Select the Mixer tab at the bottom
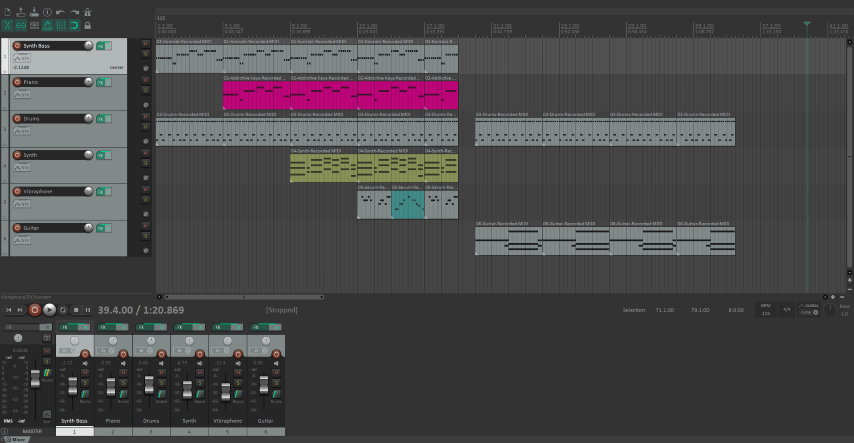This screenshot has width=854, height=443. click(19, 439)
